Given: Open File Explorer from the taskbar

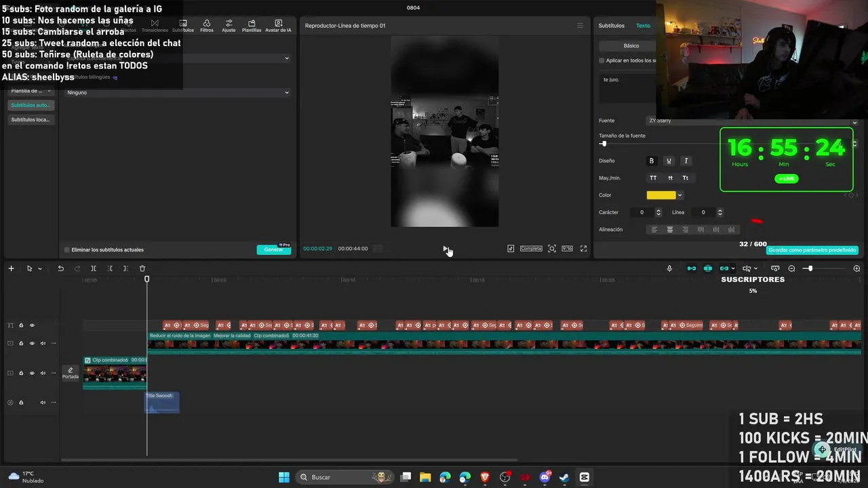Looking at the screenshot, I should point(425,477).
